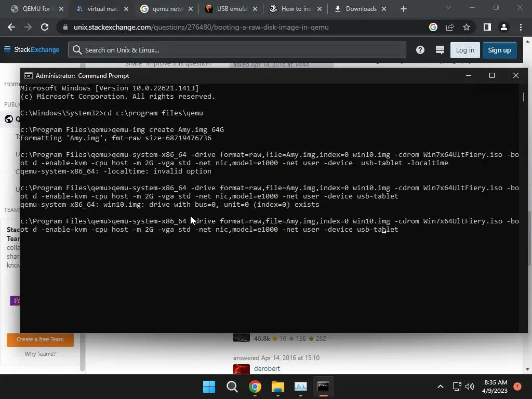Screen dimensions: 532x399
Task: Open taskbar clock showing 8:35 AM
Action: pyautogui.click(x=495, y=387)
